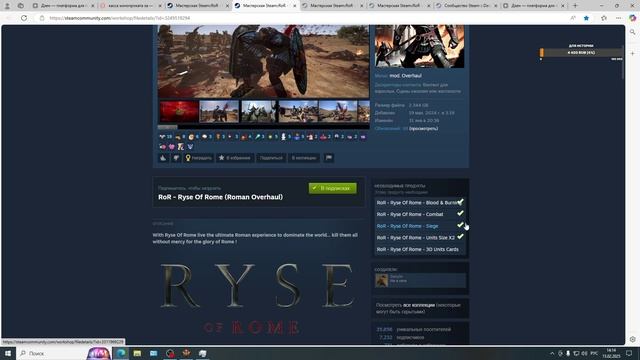Viewport: 640px width, 360px height.
Task: Select the third screenshot thumbnail in strip
Action: [x=258, y=111]
